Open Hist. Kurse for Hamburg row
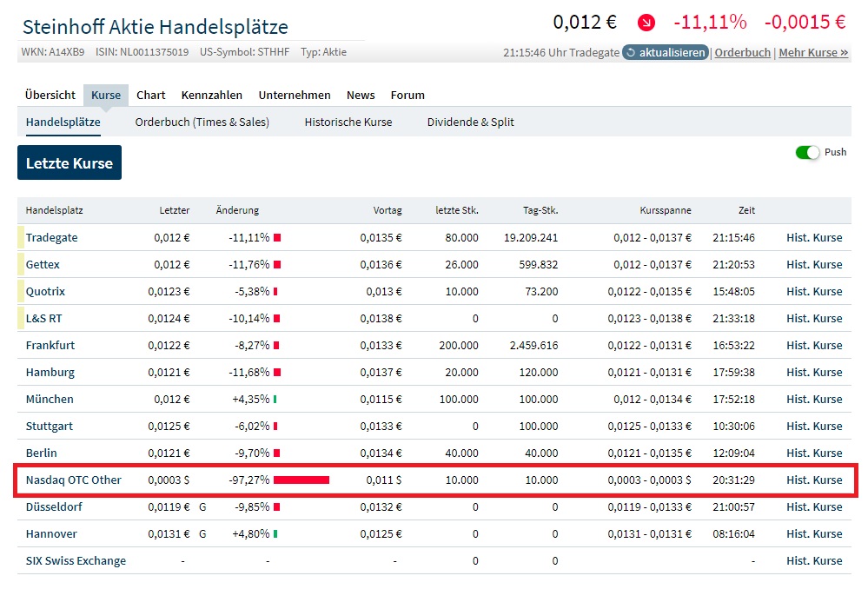Viewport: 868px width, 589px height. coord(814,373)
